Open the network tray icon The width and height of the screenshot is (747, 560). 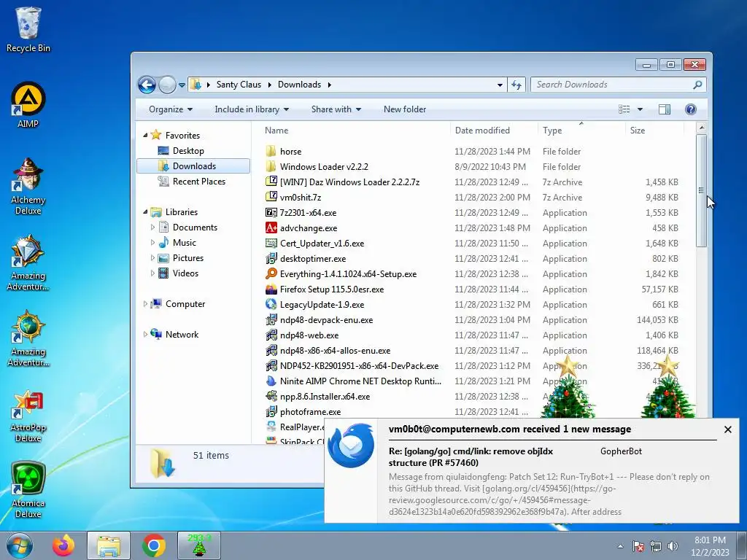656,546
